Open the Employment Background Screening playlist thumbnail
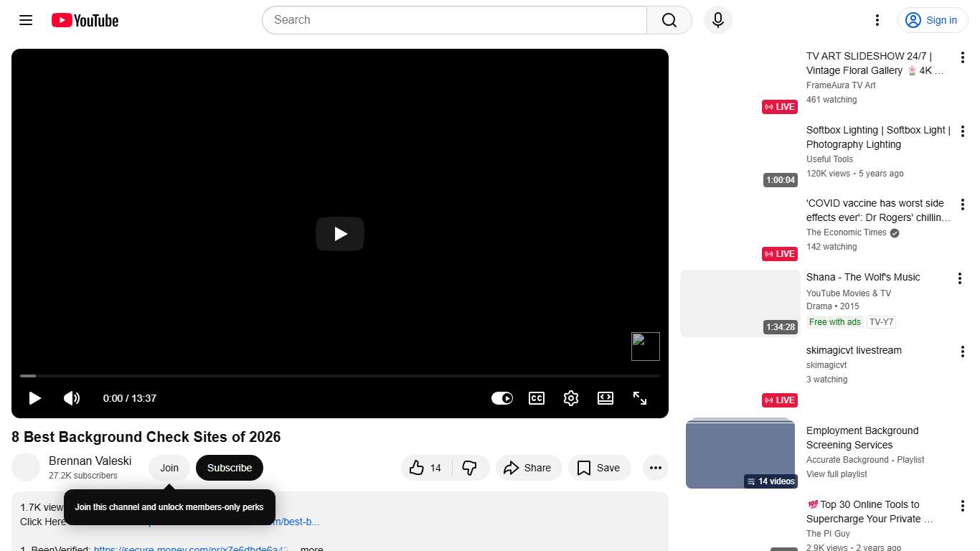The image size is (980, 551). (740, 453)
